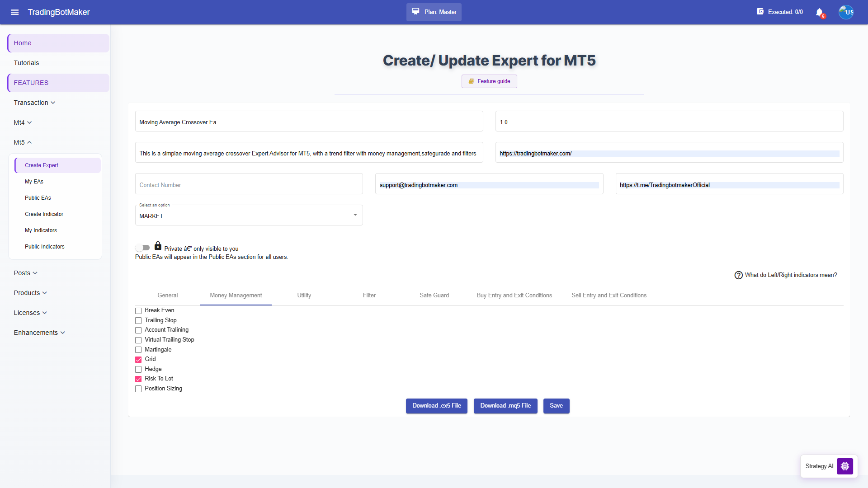Image resolution: width=868 pixels, height=488 pixels.
Task: Check the Martingale option
Action: (x=138, y=350)
